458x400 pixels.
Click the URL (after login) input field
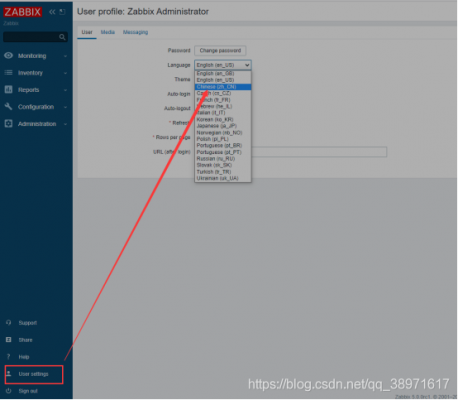pos(319,152)
